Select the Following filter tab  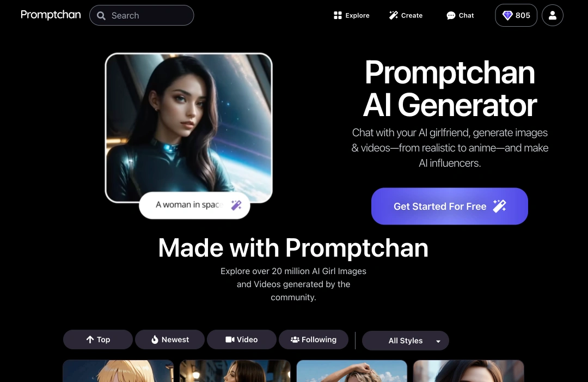(314, 339)
